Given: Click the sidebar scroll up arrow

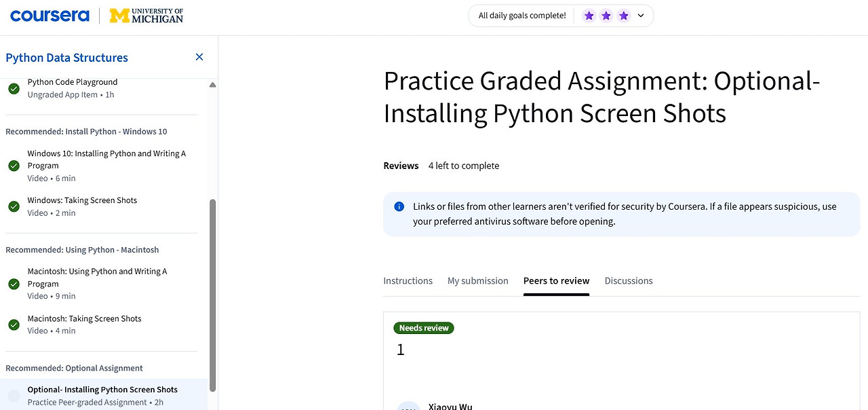Looking at the screenshot, I should coord(212,85).
